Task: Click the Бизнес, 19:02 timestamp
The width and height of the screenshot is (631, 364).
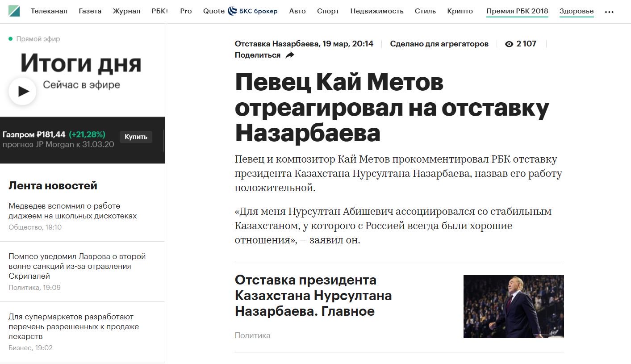Action: tap(30, 348)
